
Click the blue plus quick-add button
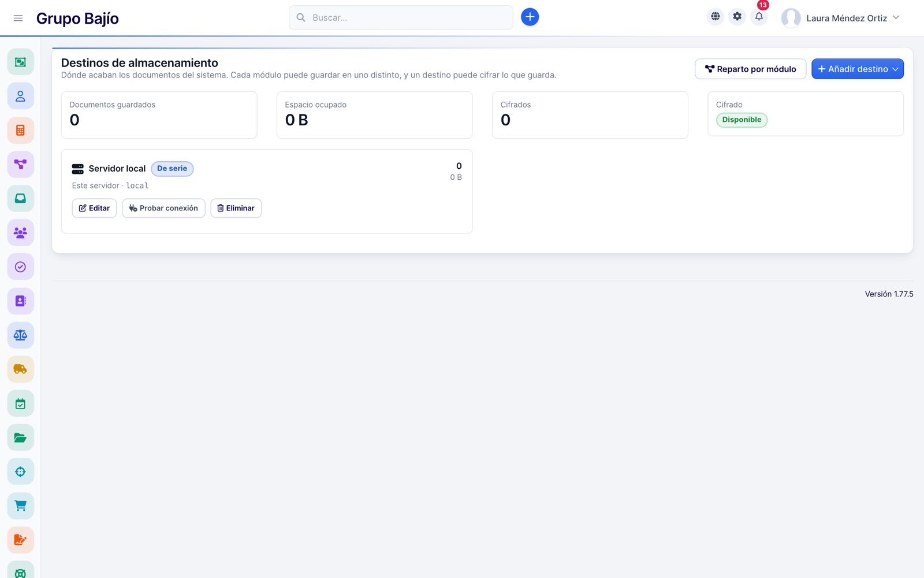point(530,17)
